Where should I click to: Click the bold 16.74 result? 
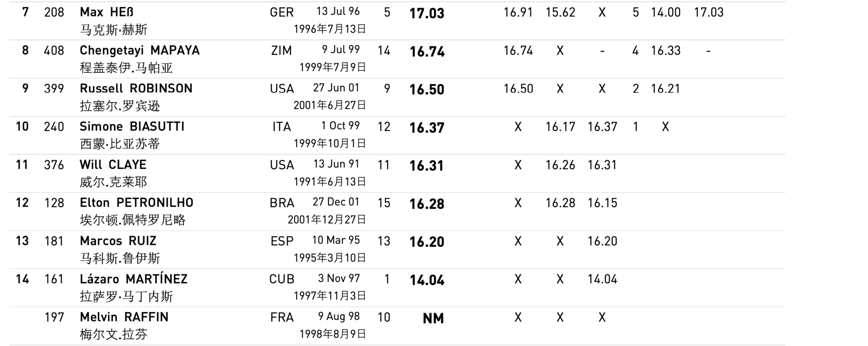pyautogui.click(x=427, y=52)
